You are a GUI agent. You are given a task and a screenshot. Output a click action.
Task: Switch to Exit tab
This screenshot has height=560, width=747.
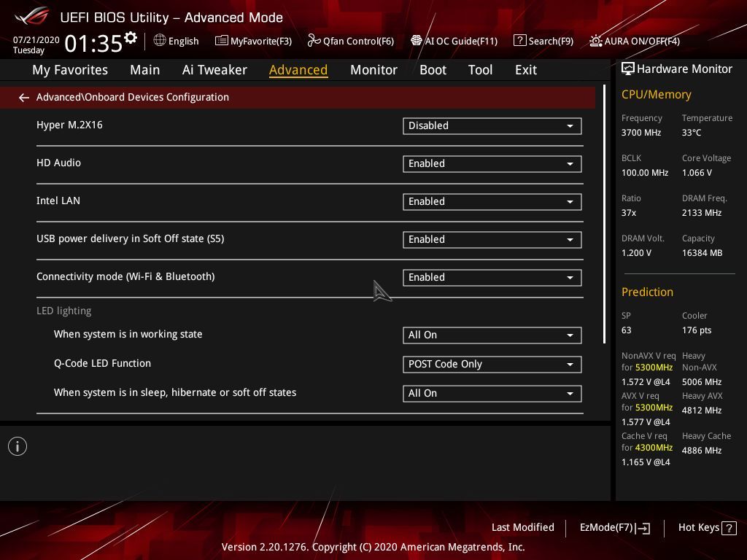click(x=526, y=70)
